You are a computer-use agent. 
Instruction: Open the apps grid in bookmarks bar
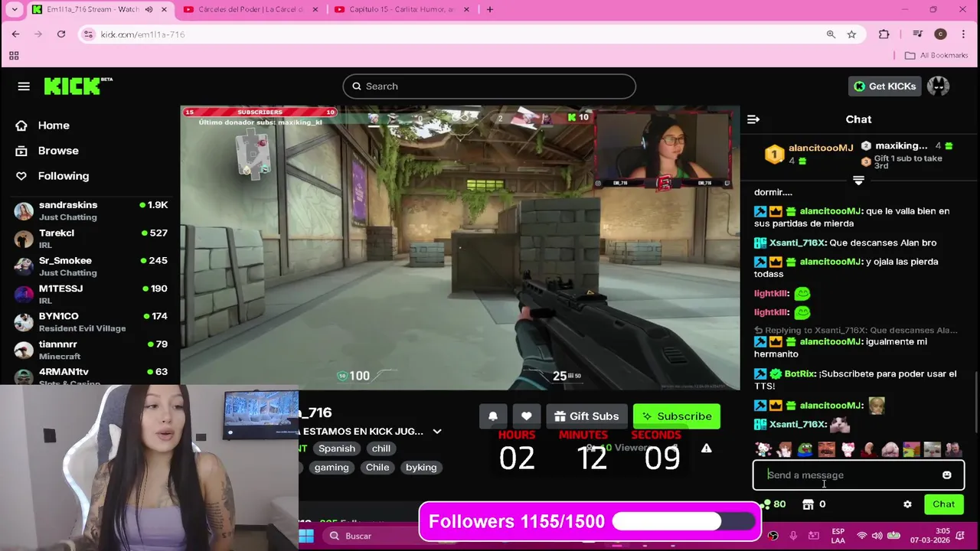14,56
